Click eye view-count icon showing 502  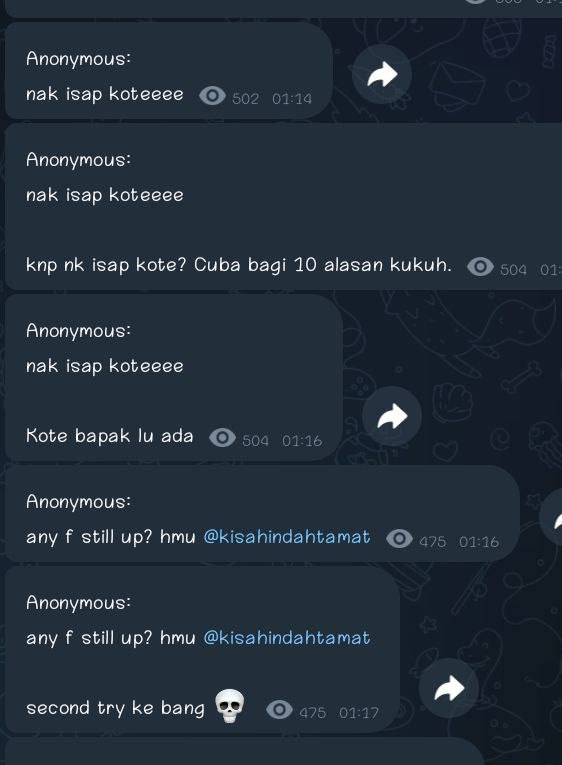(212, 96)
